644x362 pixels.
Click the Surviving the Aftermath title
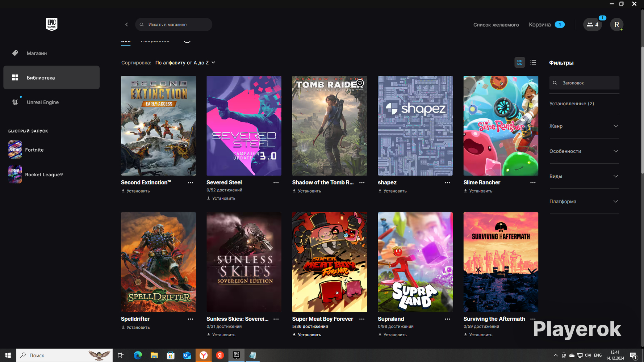494,319
